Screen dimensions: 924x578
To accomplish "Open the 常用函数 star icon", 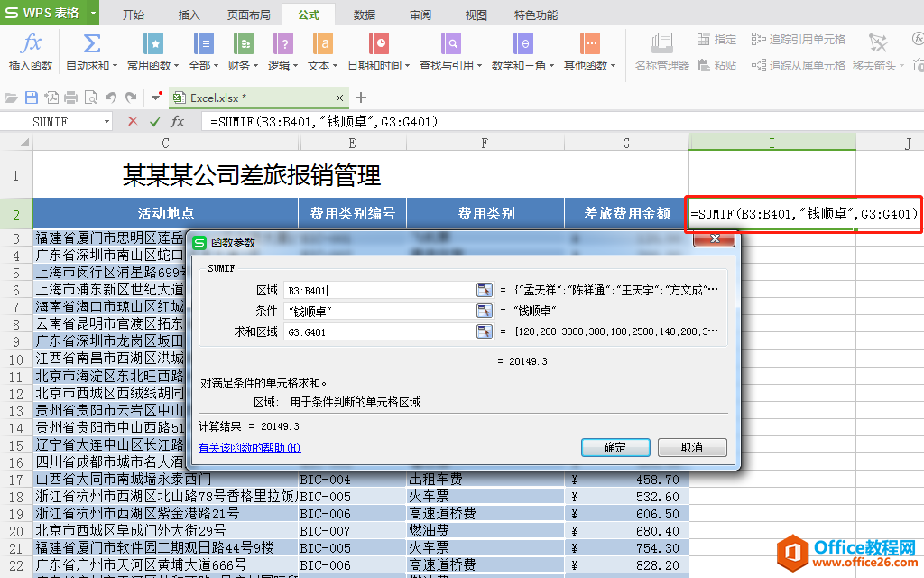I will [153, 43].
